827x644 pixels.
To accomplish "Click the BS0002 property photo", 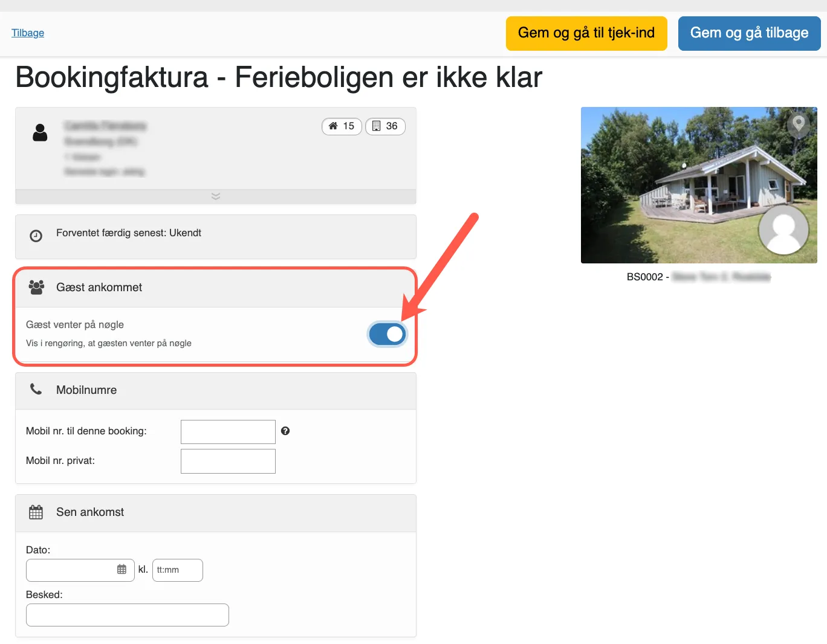I will click(x=698, y=185).
